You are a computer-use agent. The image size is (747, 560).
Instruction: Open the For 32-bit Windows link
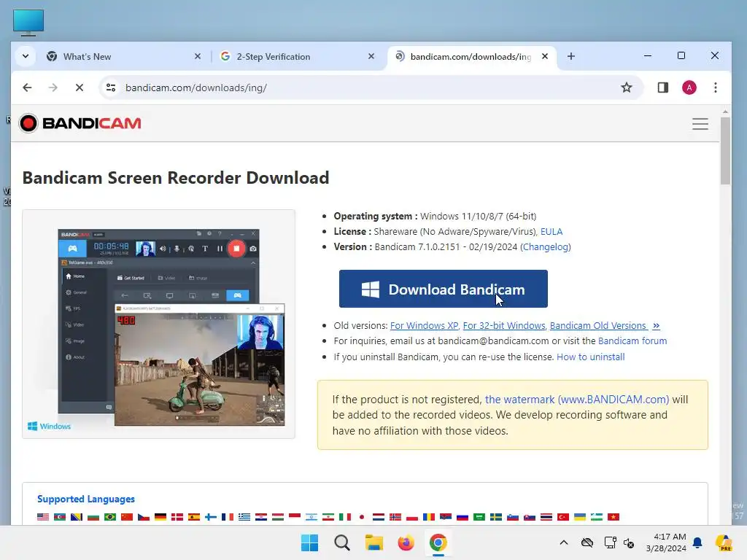point(504,326)
